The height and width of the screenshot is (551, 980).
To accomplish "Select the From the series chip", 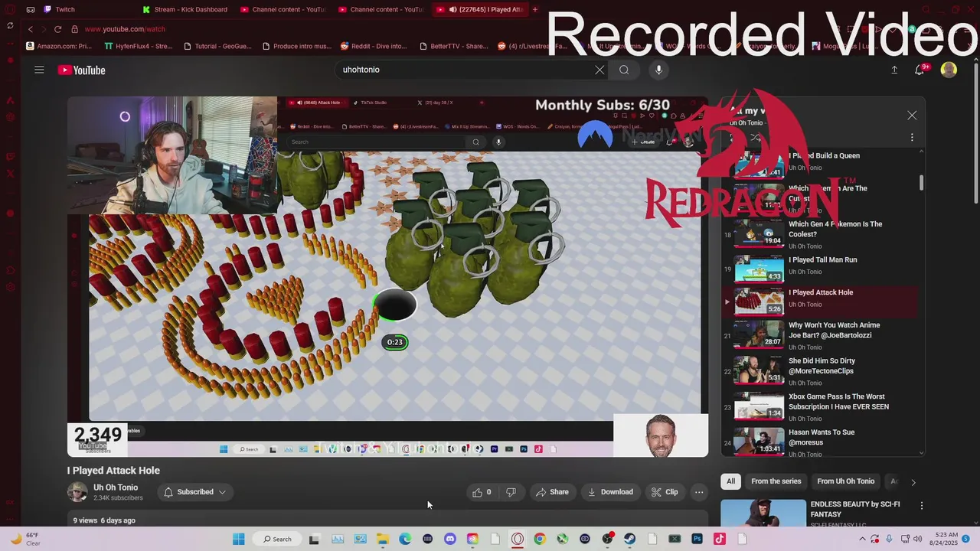I will tap(776, 481).
